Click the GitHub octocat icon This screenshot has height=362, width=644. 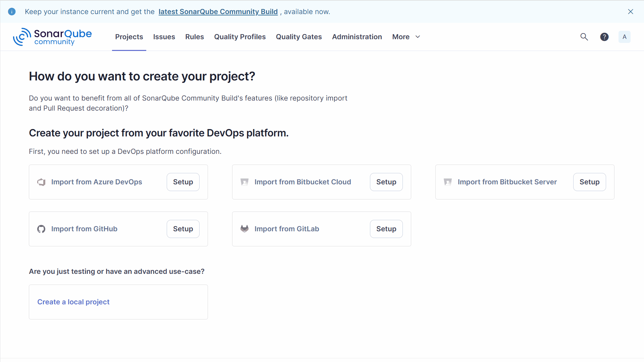point(41,229)
